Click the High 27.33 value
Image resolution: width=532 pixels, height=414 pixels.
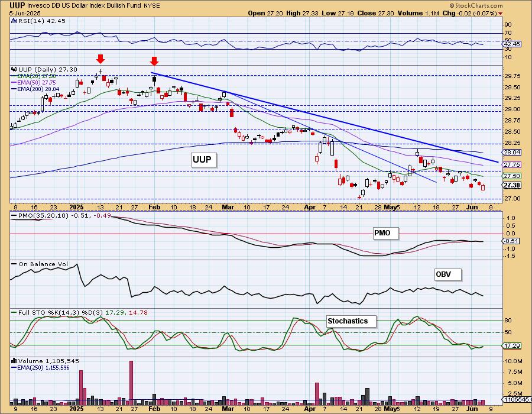pyautogui.click(x=302, y=13)
